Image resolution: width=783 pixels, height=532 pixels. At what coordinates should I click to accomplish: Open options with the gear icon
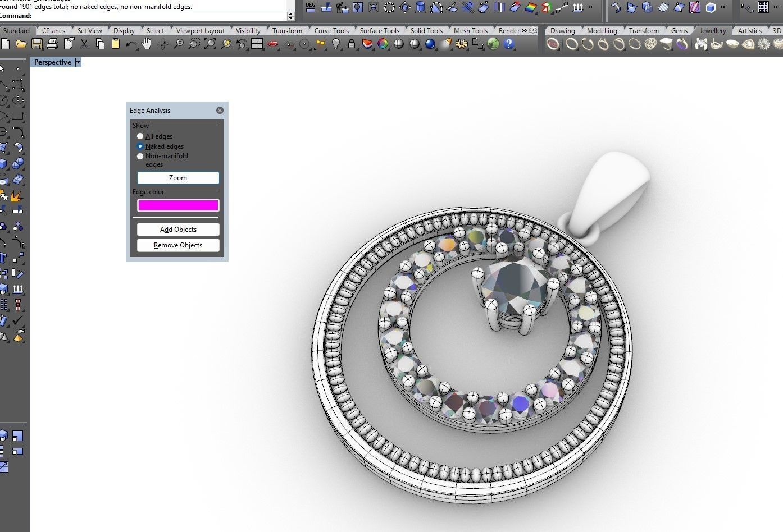(462, 44)
